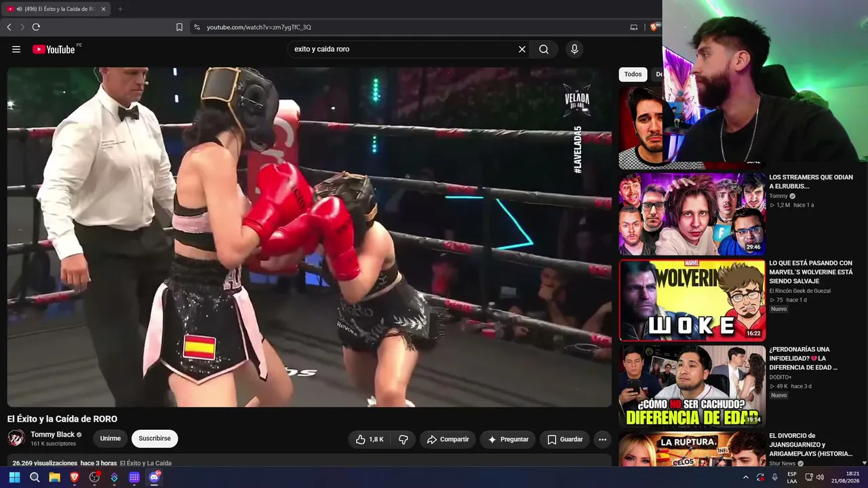Open the 'El Éxito y La Caída' description link

tap(146, 464)
